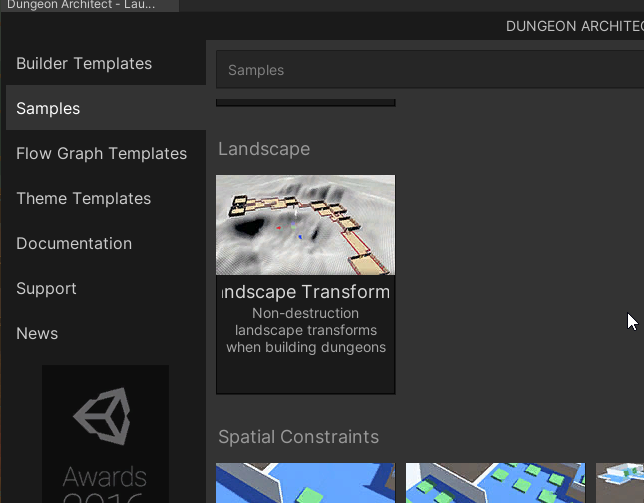Select the Dungeon Architect Launchpad window tab
This screenshot has width=644, height=503.
(x=90, y=5)
